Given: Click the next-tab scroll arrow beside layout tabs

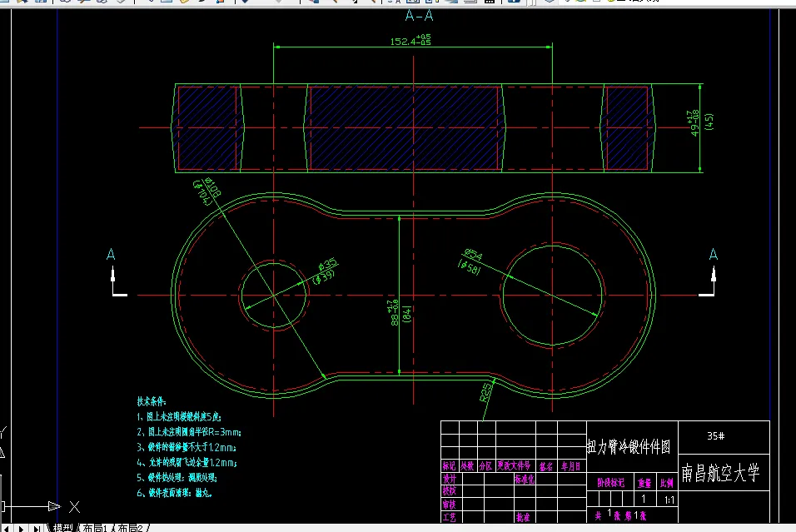Looking at the screenshot, I should pos(22,529).
